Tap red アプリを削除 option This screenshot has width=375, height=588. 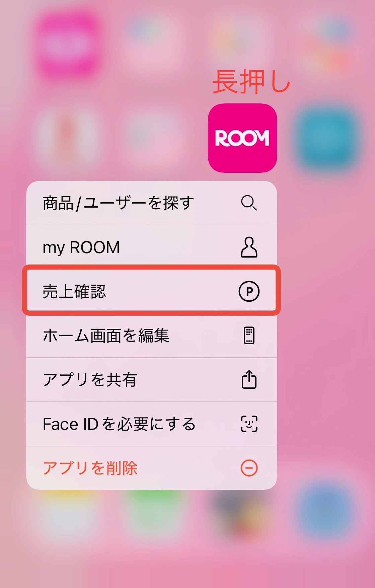click(152, 468)
